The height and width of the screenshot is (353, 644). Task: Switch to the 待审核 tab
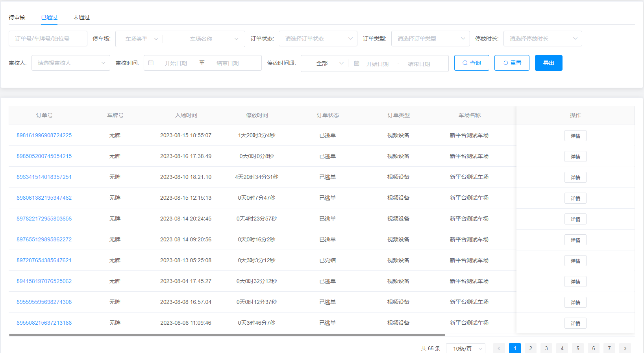(17, 17)
